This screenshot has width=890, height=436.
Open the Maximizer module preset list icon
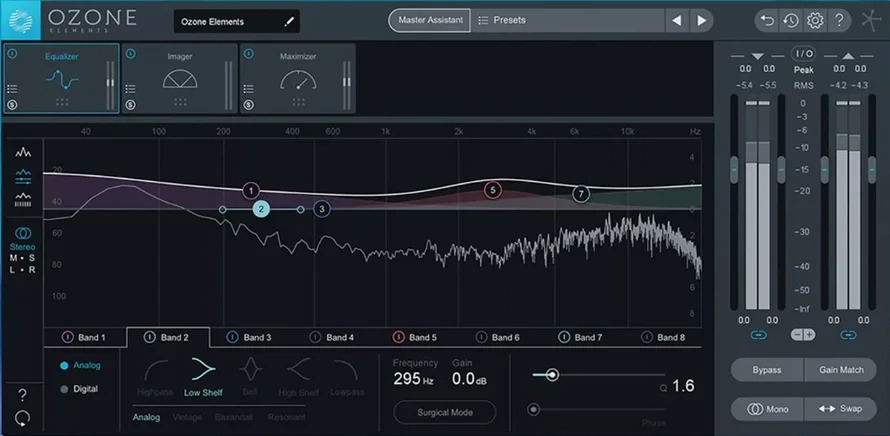pyautogui.click(x=249, y=89)
